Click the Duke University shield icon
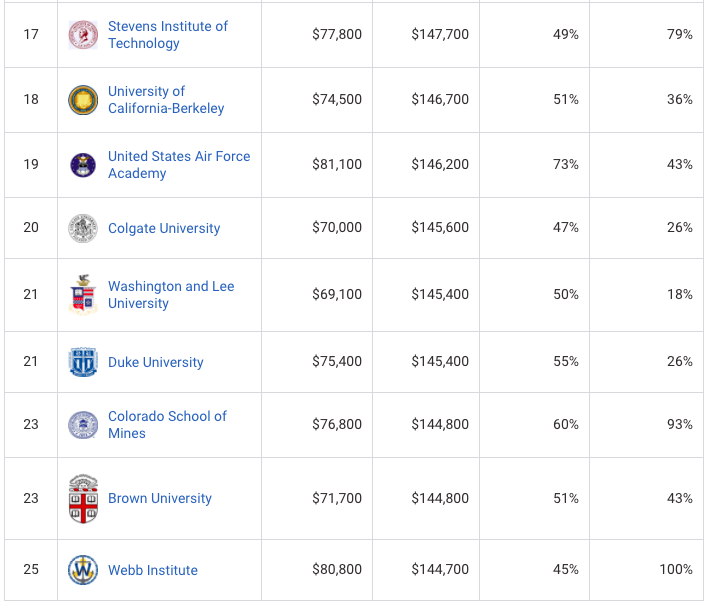 83,362
